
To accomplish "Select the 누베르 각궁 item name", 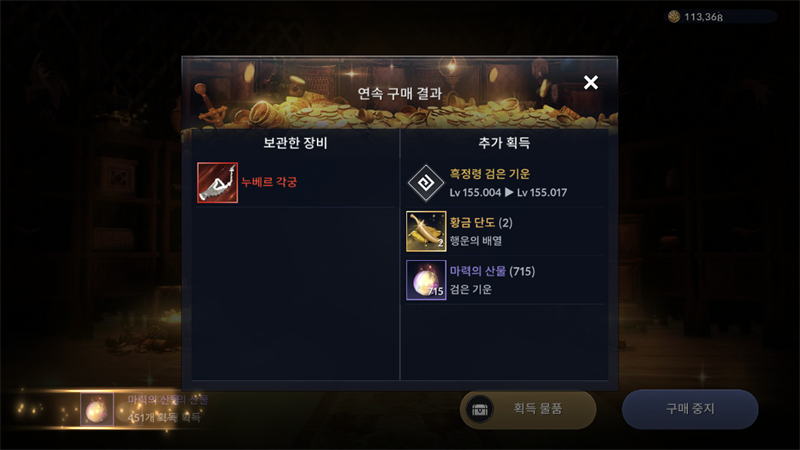I will click(269, 182).
